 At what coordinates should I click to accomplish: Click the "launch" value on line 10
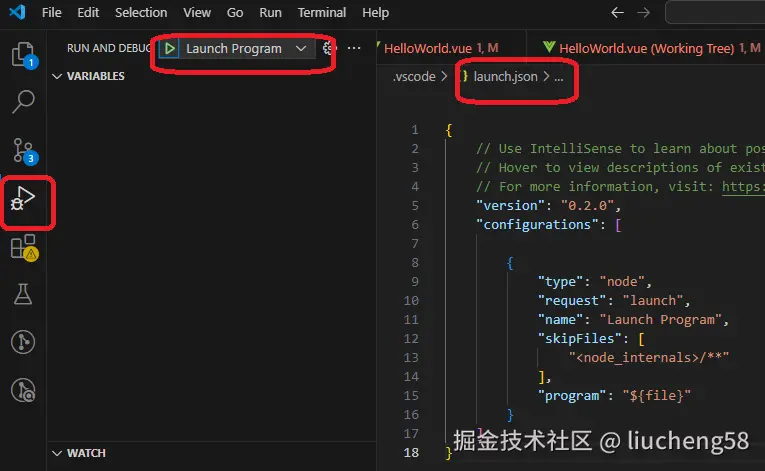tap(653, 301)
